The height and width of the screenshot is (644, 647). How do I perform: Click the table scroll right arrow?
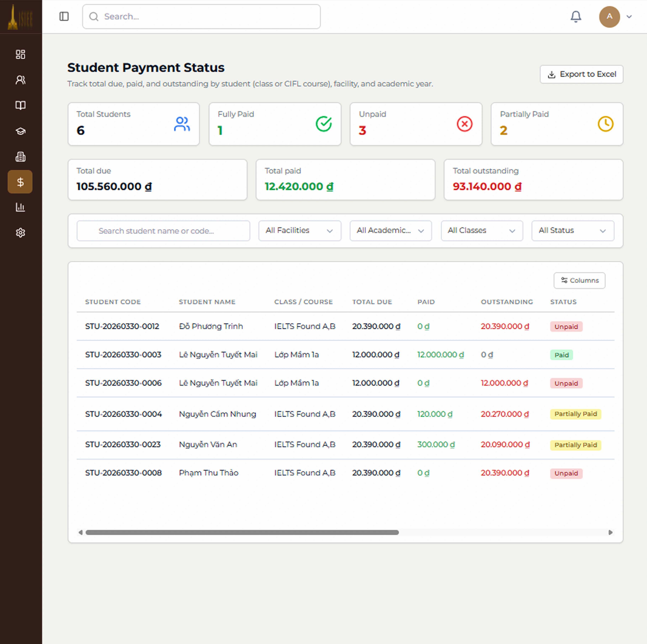click(610, 532)
